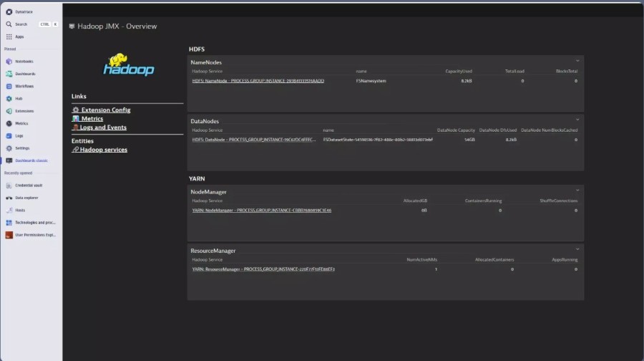
Task: Open HDFS NameNode process group instance link
Action: pos(258,81)
